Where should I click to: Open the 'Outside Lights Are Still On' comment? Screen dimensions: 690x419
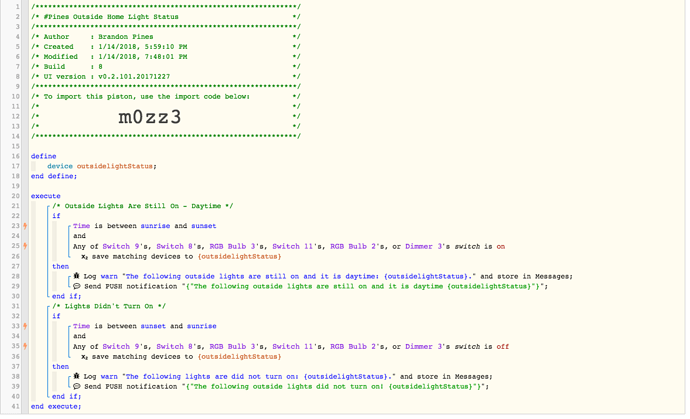143,206
